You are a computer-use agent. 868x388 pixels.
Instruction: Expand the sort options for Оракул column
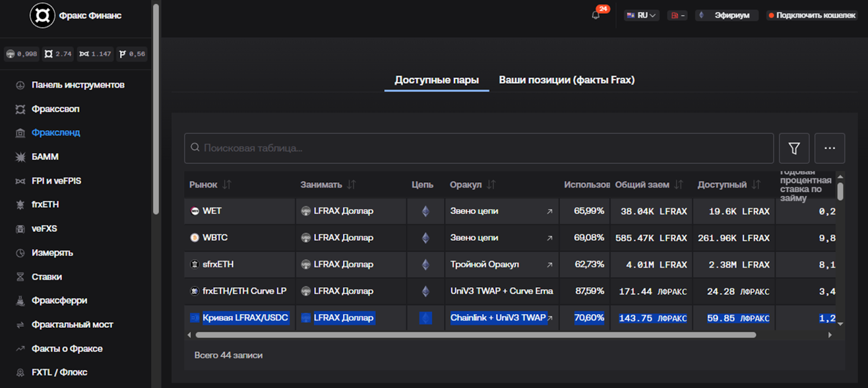(491, 185)
